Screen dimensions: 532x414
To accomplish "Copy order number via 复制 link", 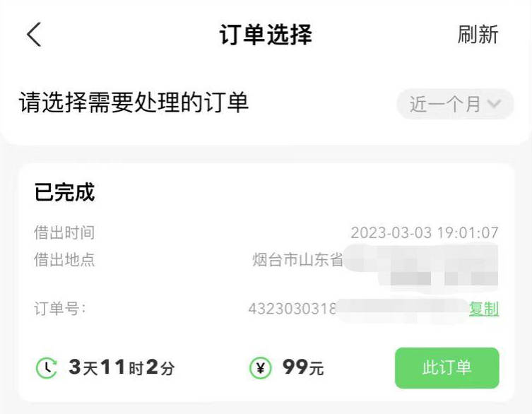I will 484,309.
